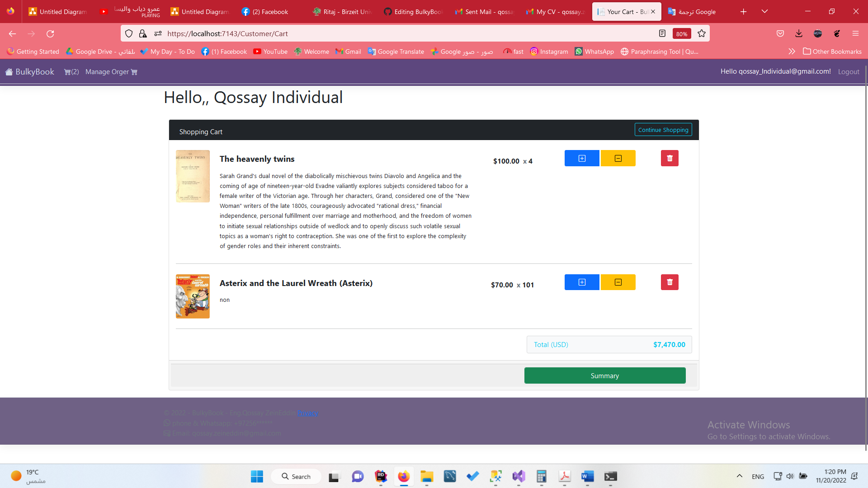Delete The heavenly twins from cart

point(670,158)
